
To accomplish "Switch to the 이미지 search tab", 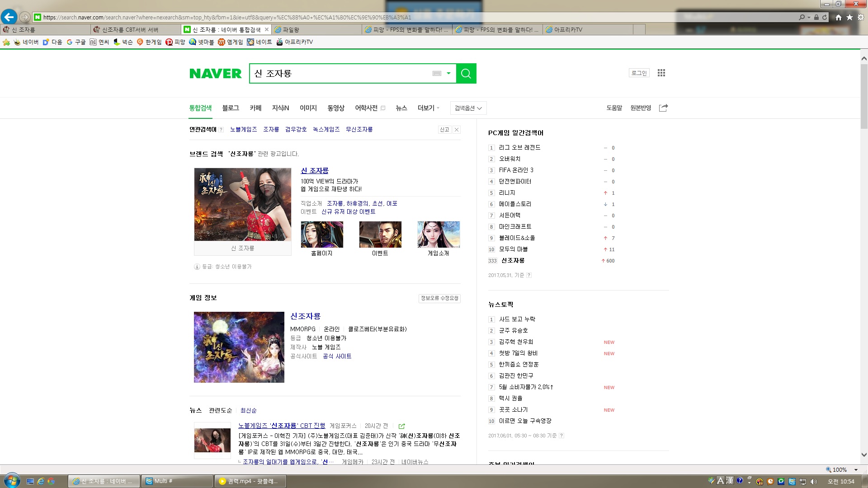I will point(308,108).
